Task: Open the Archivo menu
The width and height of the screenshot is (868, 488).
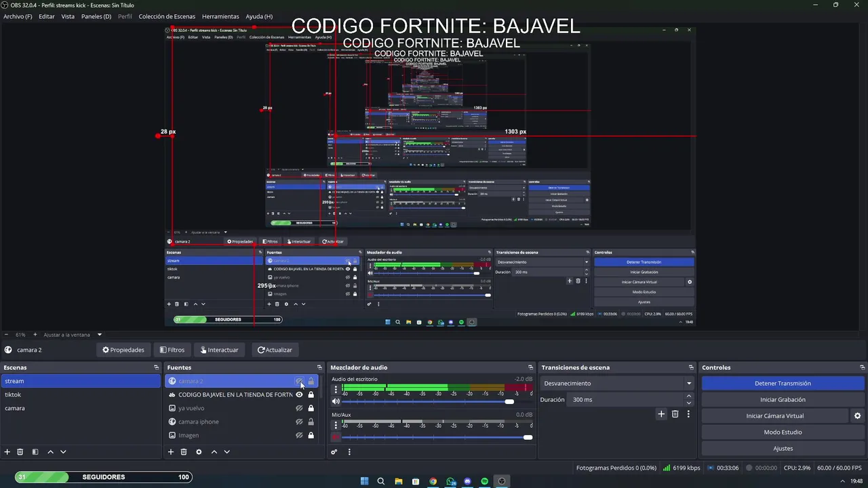Action: tap(18, 16)
